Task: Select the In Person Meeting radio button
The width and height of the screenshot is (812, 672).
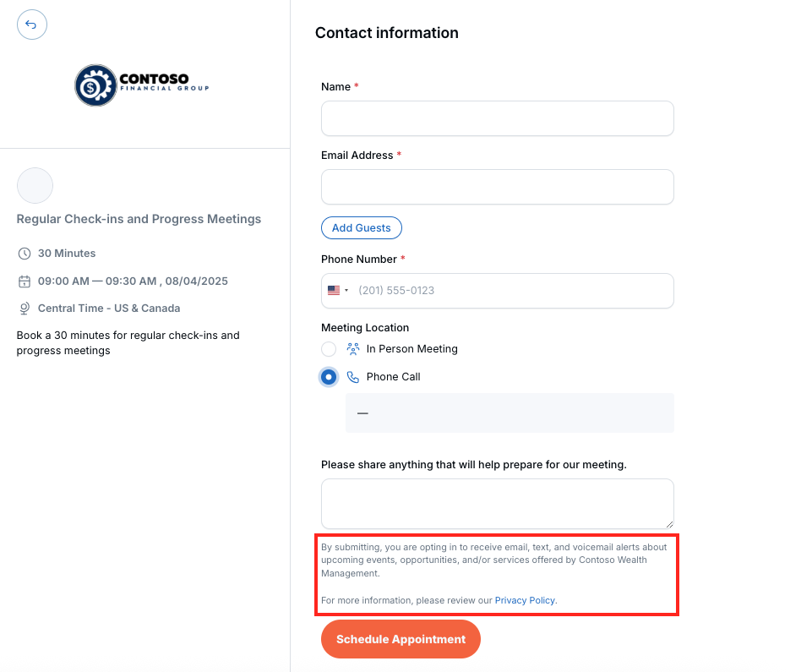Action: [x=329, y=349]
